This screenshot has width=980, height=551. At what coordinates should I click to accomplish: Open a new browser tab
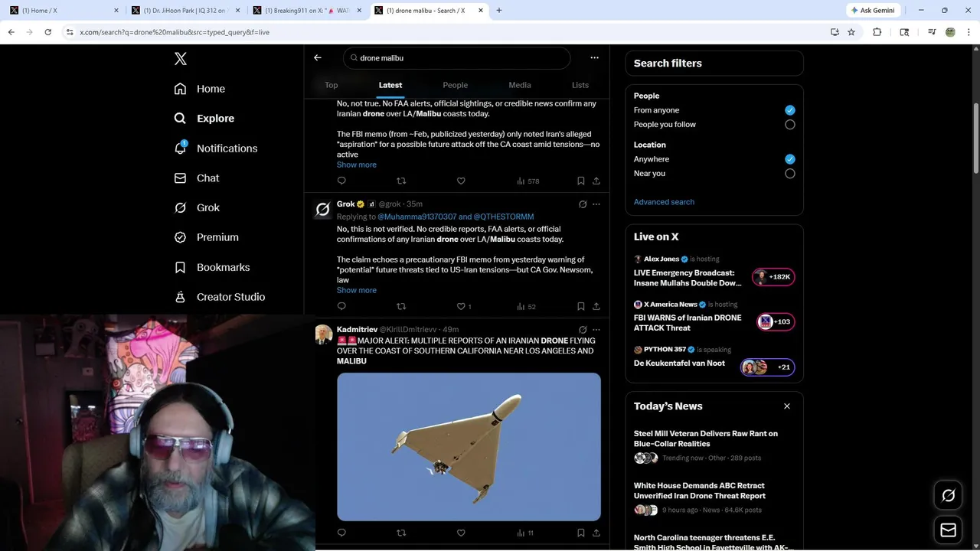point(499,11)
